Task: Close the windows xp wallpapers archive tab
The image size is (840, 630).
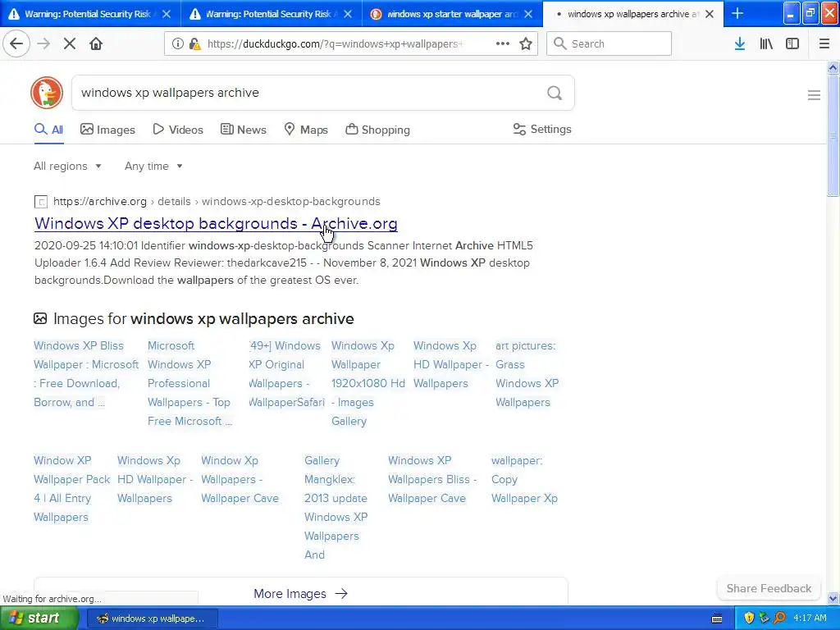Action: [710, 14]
